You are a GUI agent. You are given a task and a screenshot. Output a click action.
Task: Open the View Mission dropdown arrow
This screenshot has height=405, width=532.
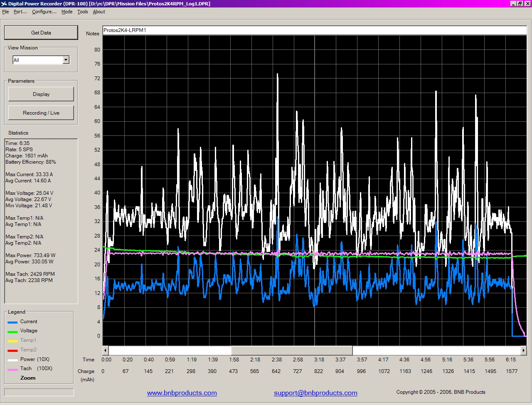(66, 60)
